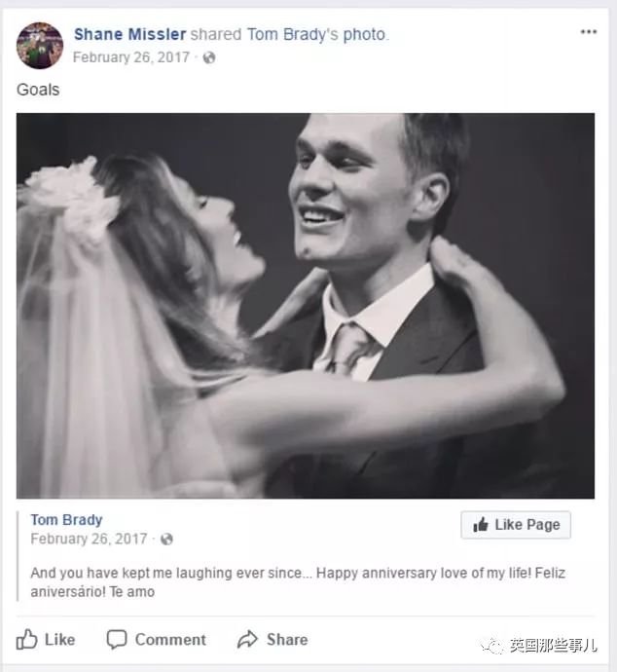Open the three-dot post options menu
This screenshot has height=672, width=617.
[588, 32]
